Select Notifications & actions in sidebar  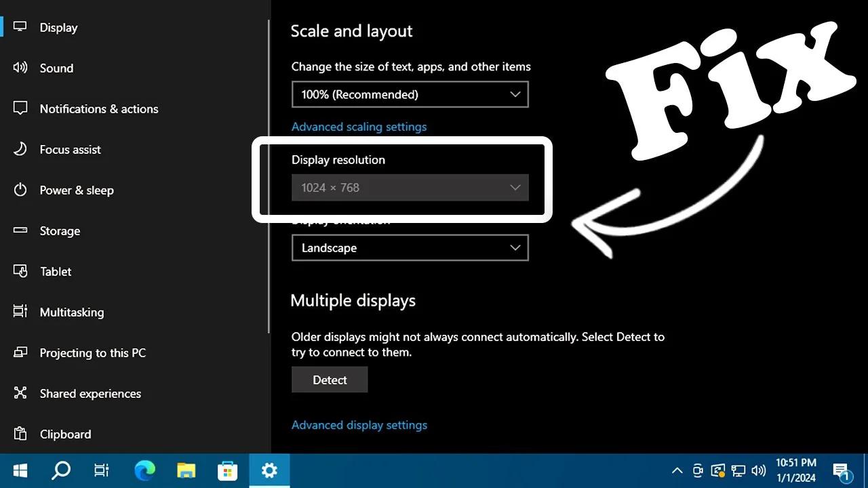point(99,108)
